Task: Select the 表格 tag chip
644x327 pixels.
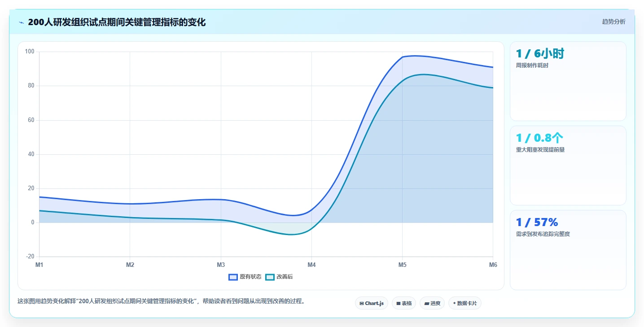Action: coord(404,303)
